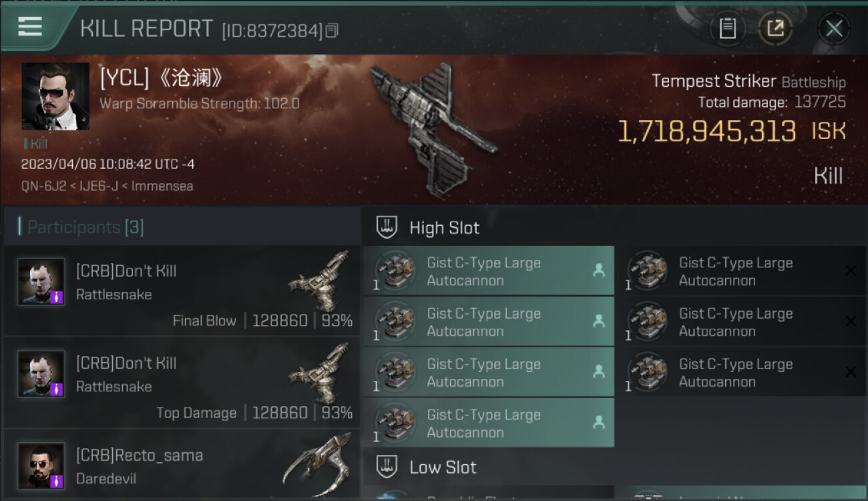
Task: Select first highlighted Gist C-Type Large Autocannon
Action: [489, 271]
